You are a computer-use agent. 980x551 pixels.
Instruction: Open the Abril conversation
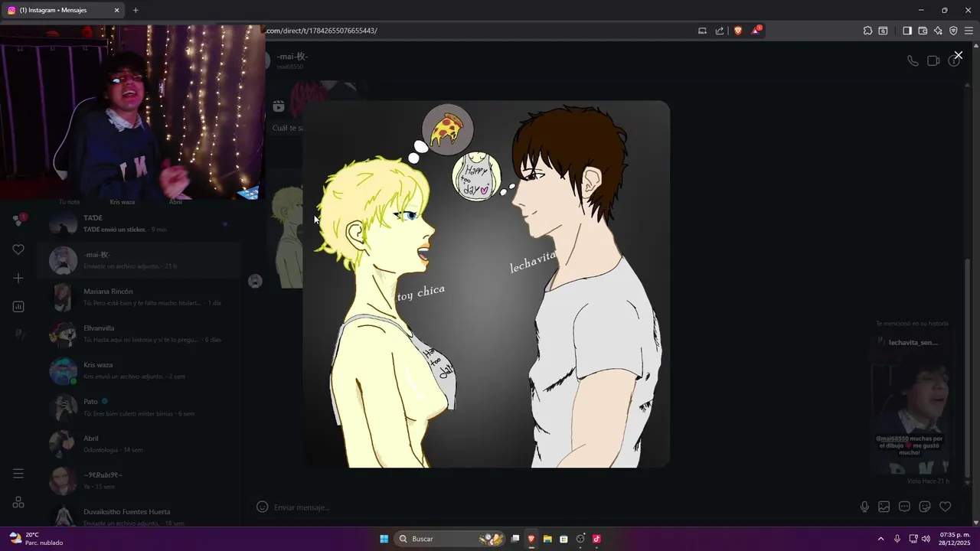pos(139,444)
